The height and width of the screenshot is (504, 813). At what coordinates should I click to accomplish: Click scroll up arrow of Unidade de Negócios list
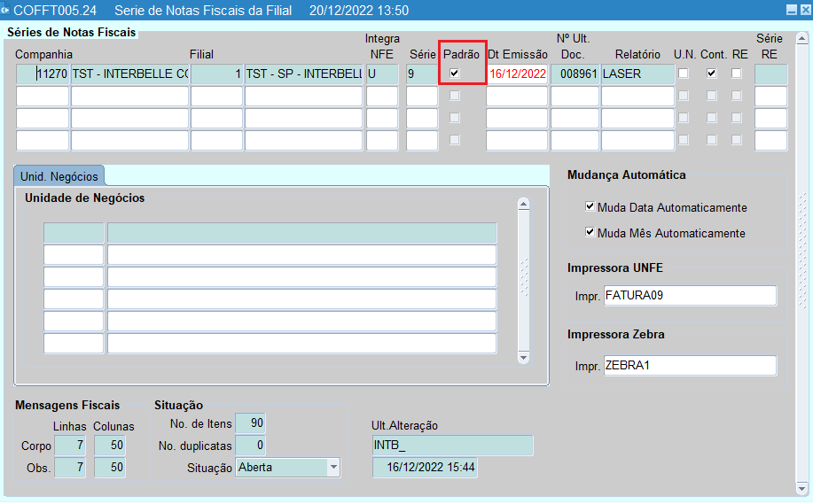[x=524, y=204]
